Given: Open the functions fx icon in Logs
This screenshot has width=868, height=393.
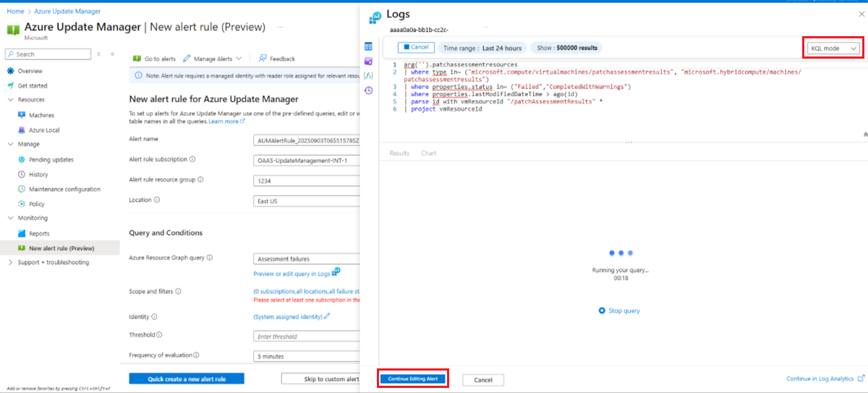Looking at the screenshot, I should click(368, 75).
